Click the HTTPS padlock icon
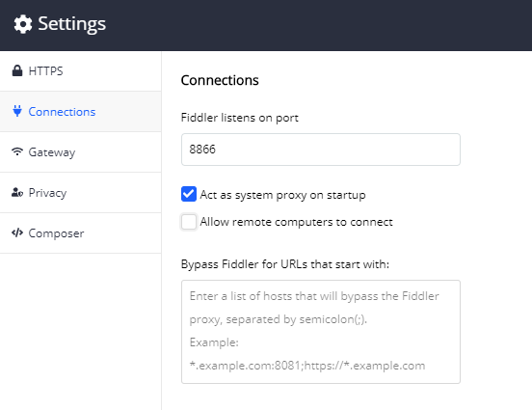The image size is (532, 410). (17, 70)
